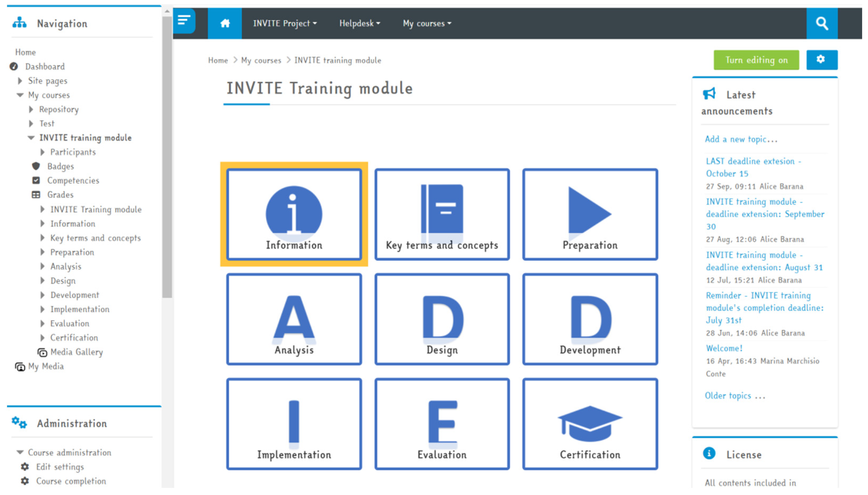Click the Turn editing on button
The width and height of the screenshot is (868, 495).
756,60
